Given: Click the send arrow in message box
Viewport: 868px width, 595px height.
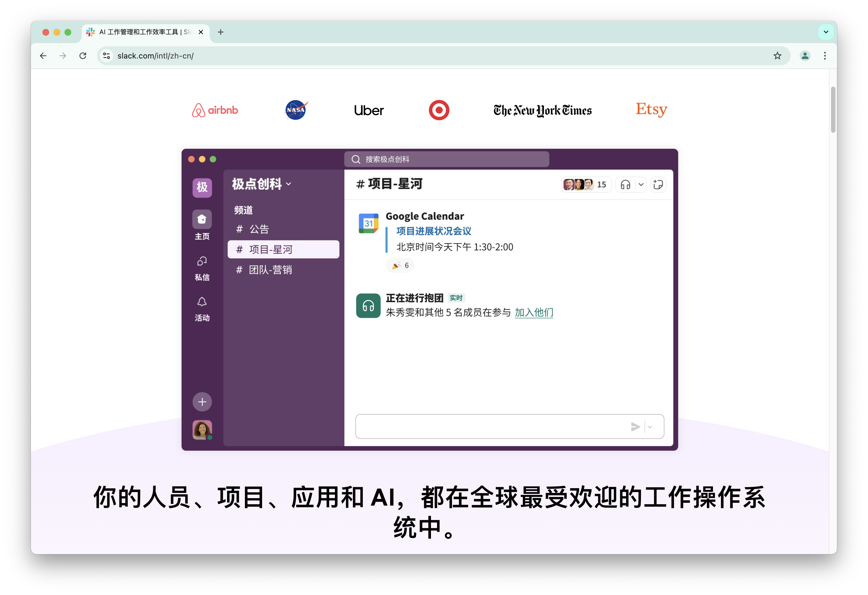Looking at the screenshot, I should [635, 427].
